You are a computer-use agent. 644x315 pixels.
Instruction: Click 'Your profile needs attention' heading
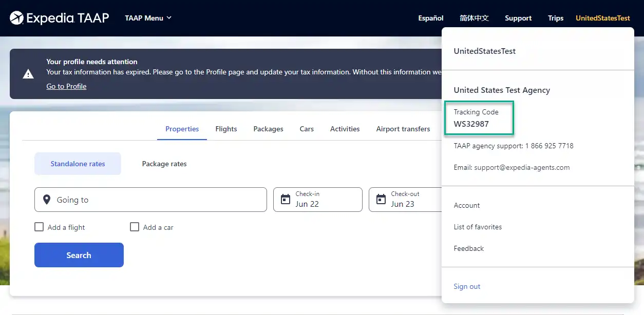pyautogui.click(x=92, y=62)
